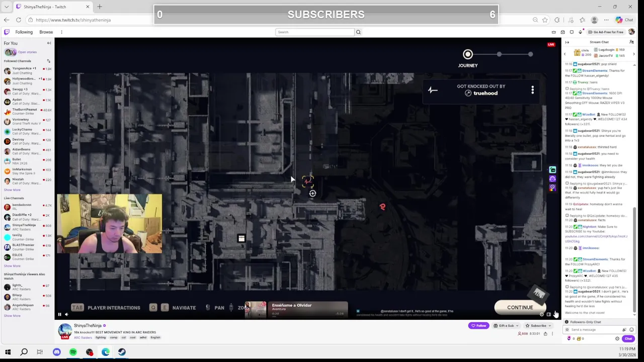Click ARC Raiders game category link

click(83, 337)
